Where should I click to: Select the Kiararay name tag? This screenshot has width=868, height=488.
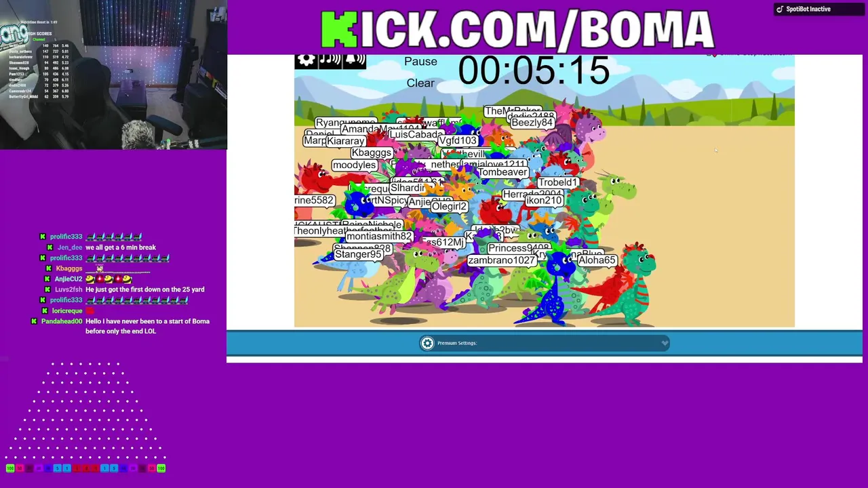346,141
